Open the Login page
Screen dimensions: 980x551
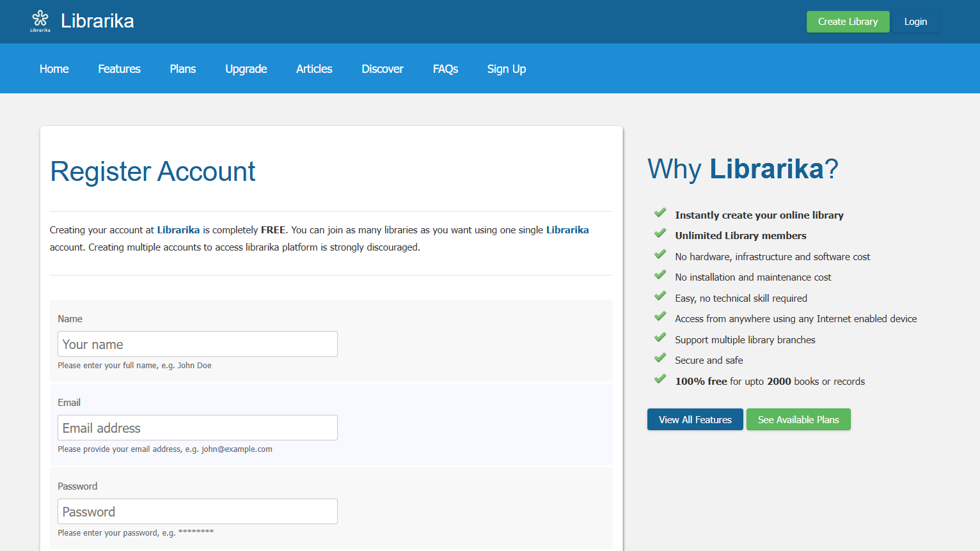pos(915,22)
